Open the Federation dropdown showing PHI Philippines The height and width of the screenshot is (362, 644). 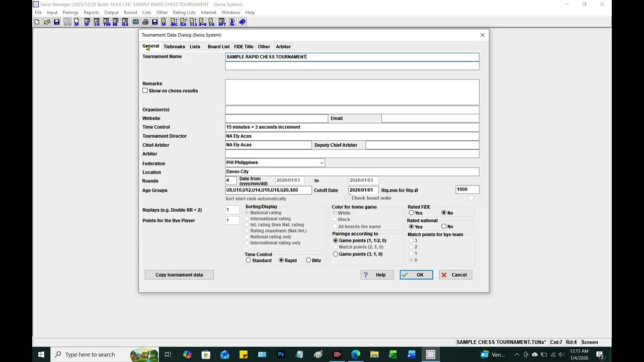coord(275,162)
